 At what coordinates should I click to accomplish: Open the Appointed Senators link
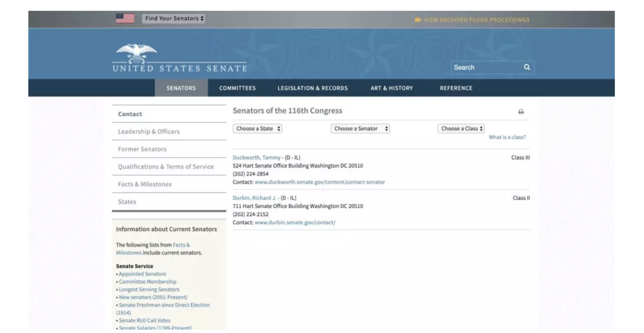click(x=142, y=274)
